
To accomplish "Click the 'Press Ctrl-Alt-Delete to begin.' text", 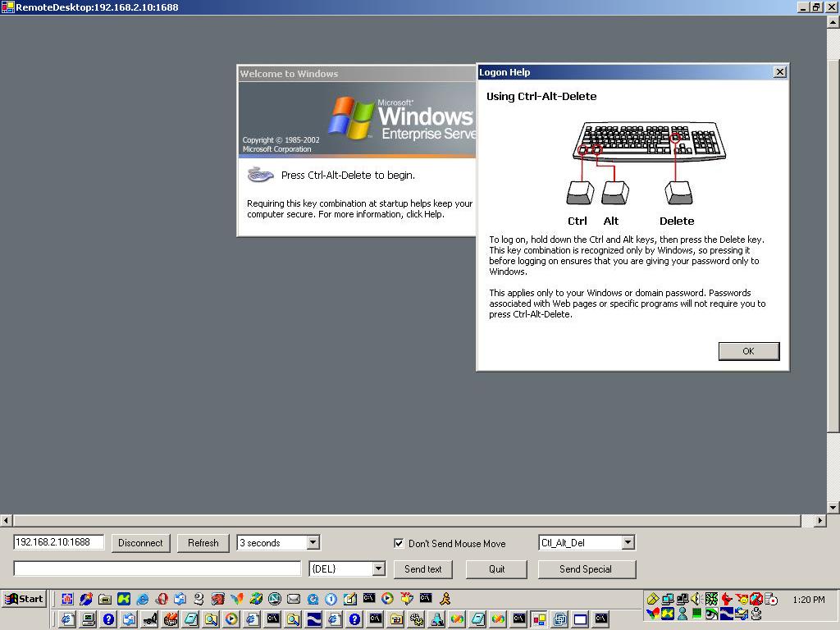I will [348, 176].
